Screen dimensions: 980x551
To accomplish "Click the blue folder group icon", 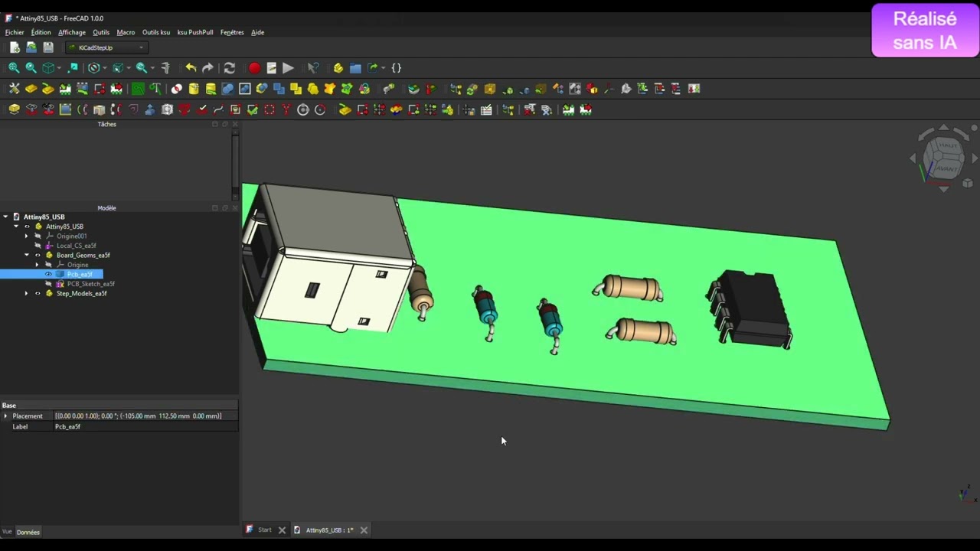I will [x=355, y=68].
